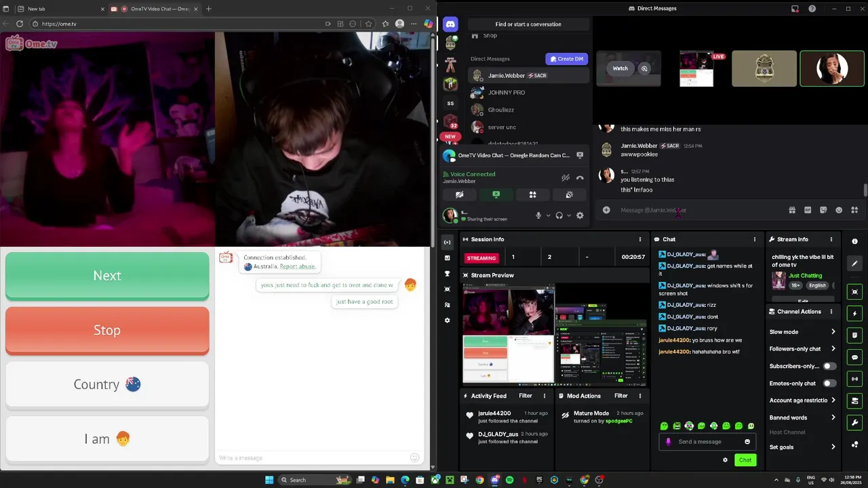Open emote picker in Send a message box
Viewport: 868px width, 488px height.
tap(747, 442)
